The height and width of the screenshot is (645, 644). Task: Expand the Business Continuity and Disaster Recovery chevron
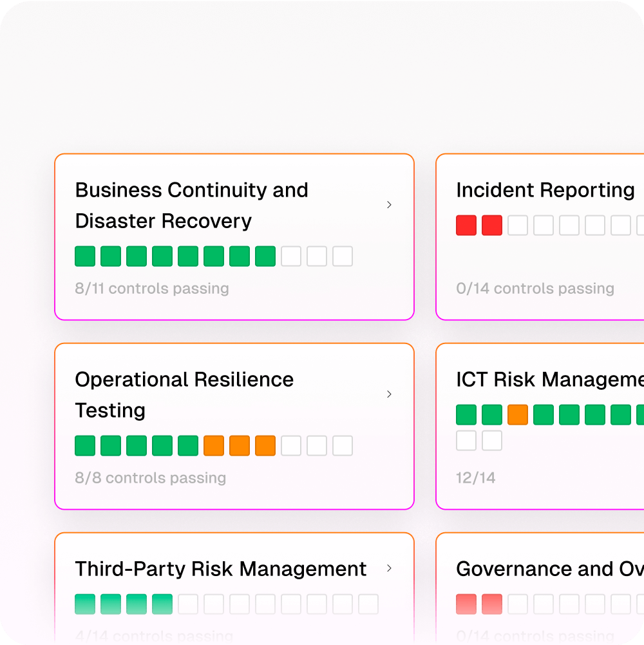click(x=389, y=205)
